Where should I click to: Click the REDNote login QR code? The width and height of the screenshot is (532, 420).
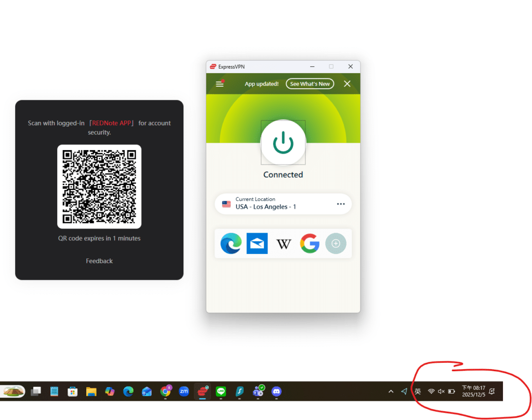(x=99, y=187)
